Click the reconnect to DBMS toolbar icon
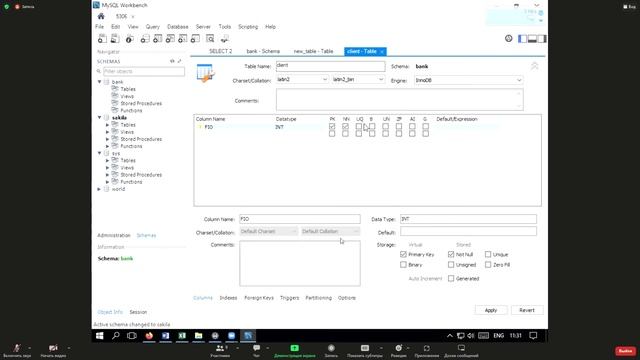640x360 pixels. pyautogui.click(x=224, y=39)
